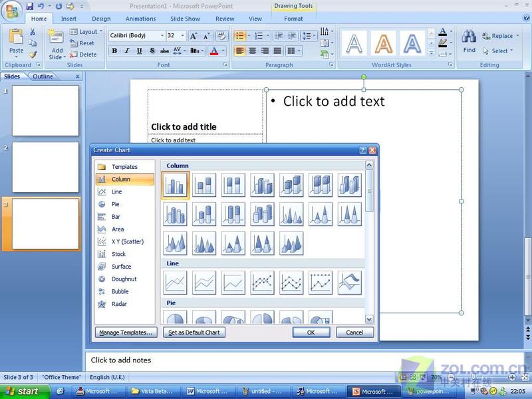The width and height of the screenshot is (532, 399).
Task: Choose the clustered cylinder chart type
Action: point(175,214)
